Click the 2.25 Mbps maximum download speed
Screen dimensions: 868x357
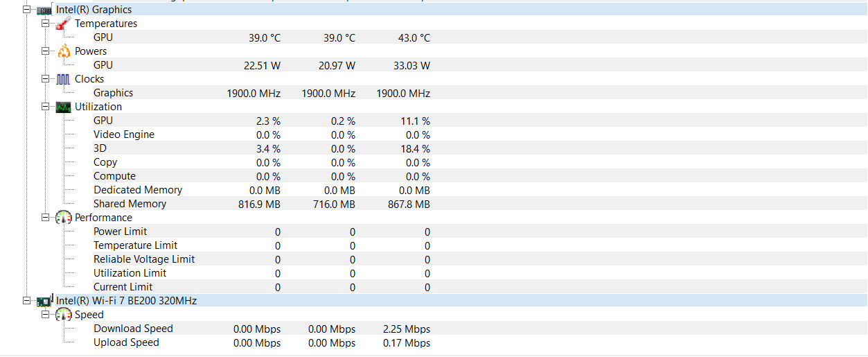407,329
